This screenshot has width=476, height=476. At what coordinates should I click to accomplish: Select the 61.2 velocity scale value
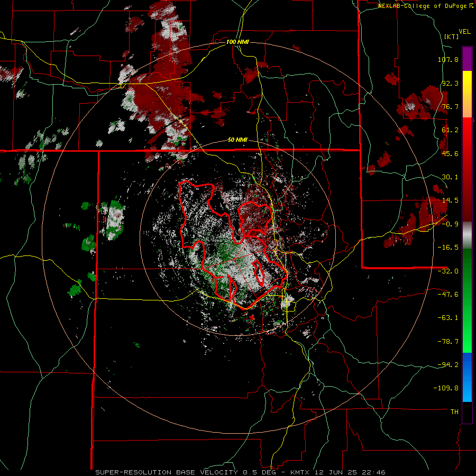point(450,130)
